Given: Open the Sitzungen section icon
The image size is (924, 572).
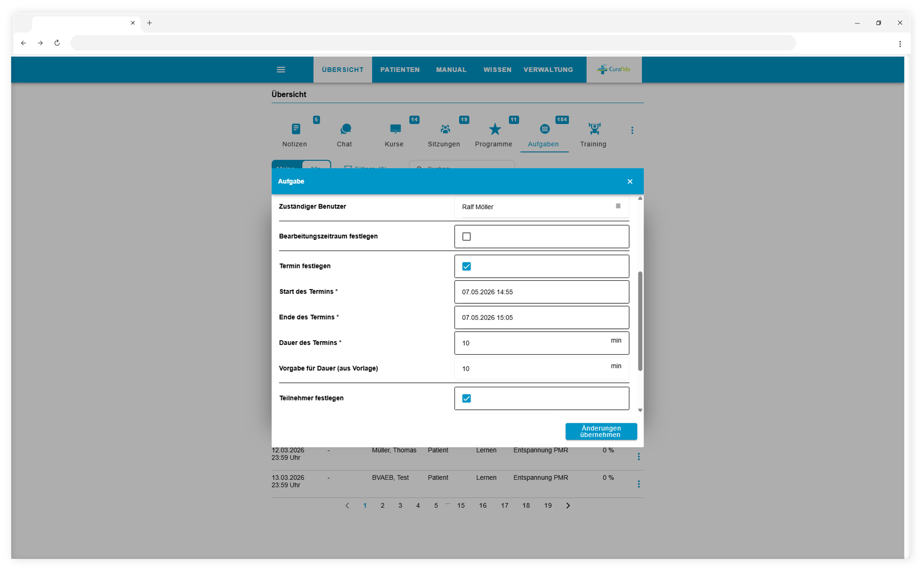Looking at the screenshot, I should pyautogui.click(x=445, y=129).
